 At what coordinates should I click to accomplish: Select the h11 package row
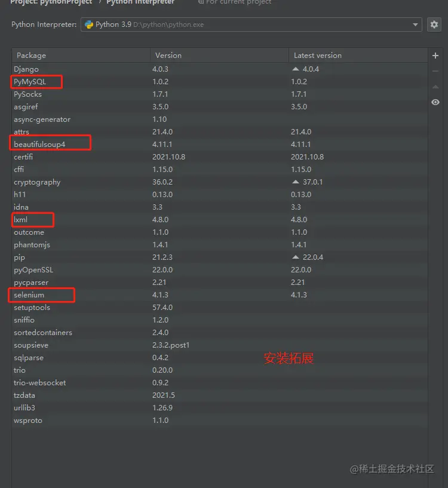[219, 195]
